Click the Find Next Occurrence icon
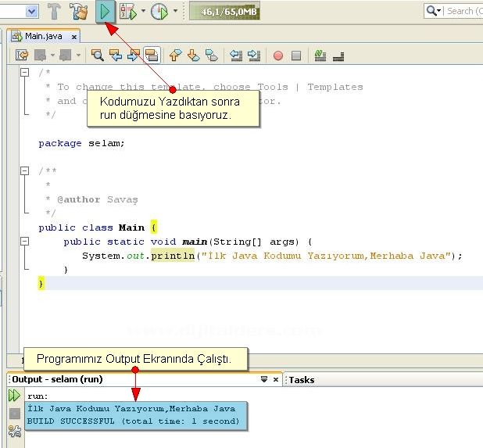This screenshot has width=483, height=448. click(134, 56)
